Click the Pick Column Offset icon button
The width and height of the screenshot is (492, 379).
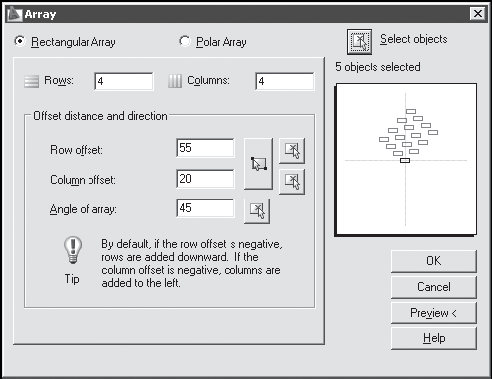292,182
